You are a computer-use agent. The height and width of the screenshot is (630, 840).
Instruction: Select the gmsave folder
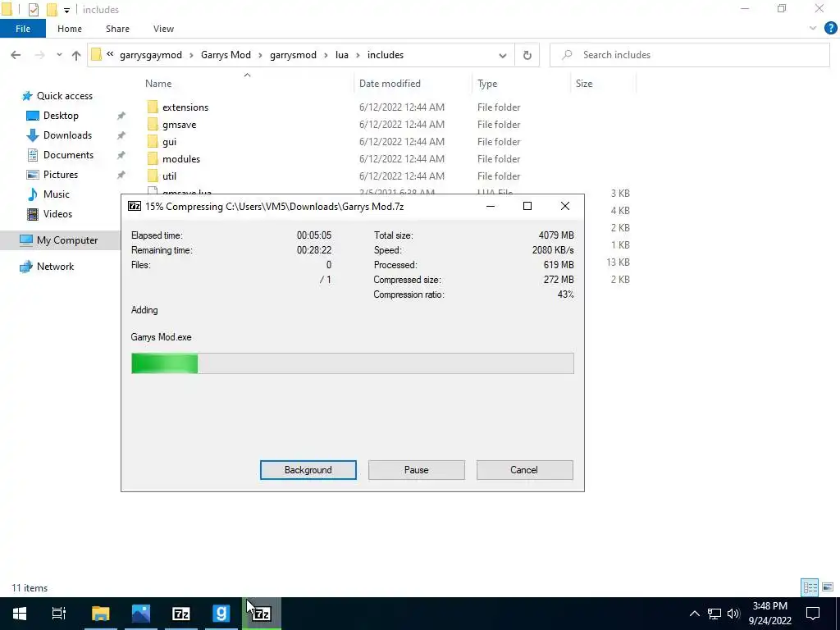(x=179, y=125)
